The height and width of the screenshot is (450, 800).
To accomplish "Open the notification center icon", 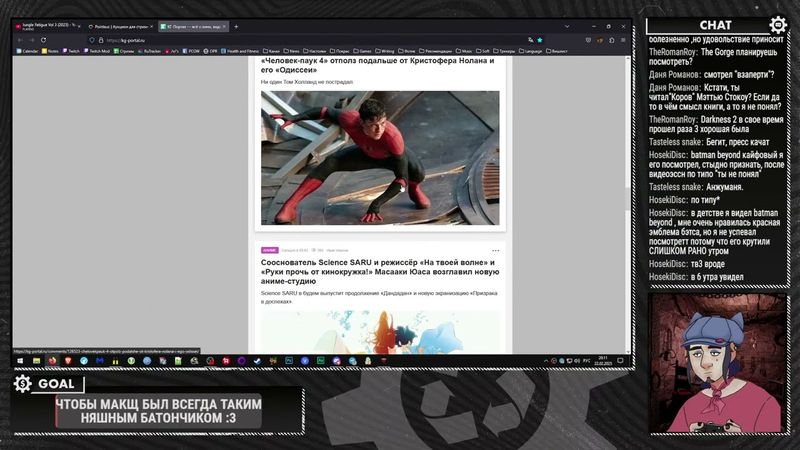I will click(x=620, y=361).
